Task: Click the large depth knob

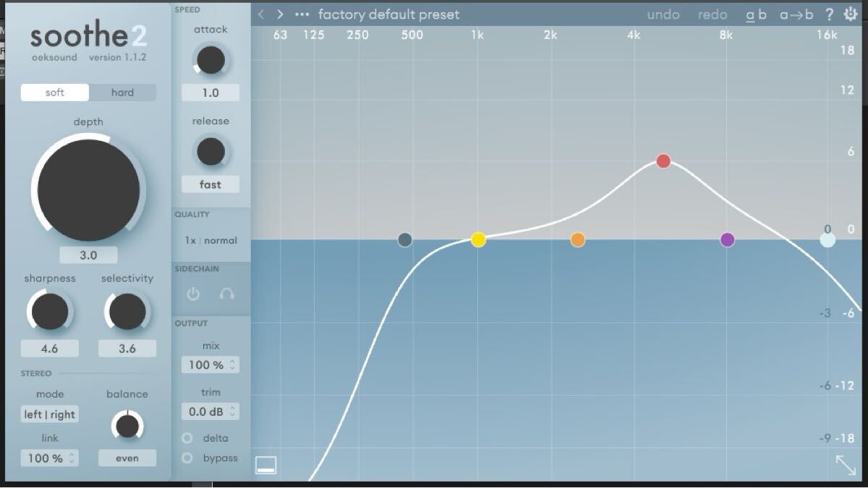Action: tap(88, 190)
